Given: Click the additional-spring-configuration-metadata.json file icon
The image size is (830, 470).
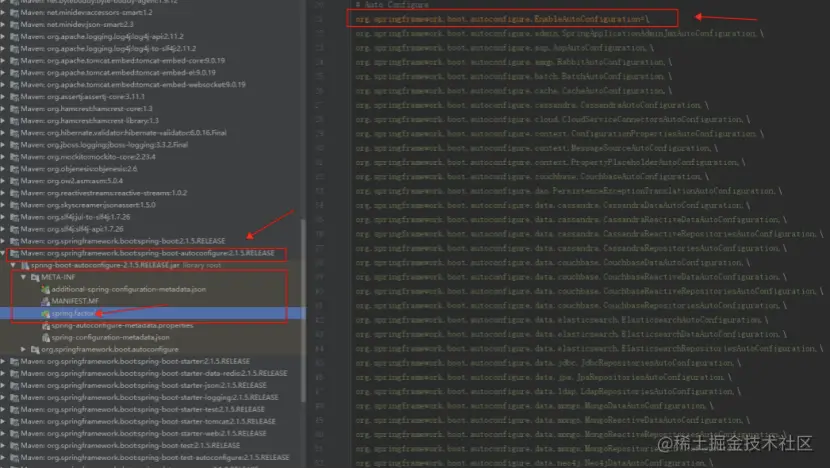Looking at the screenshot, I should (46, 290).
